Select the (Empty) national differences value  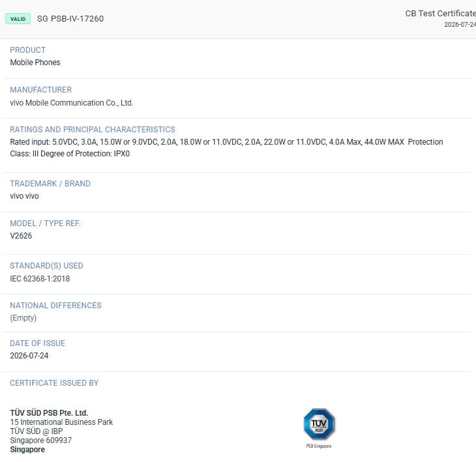[x=23, y=318]
